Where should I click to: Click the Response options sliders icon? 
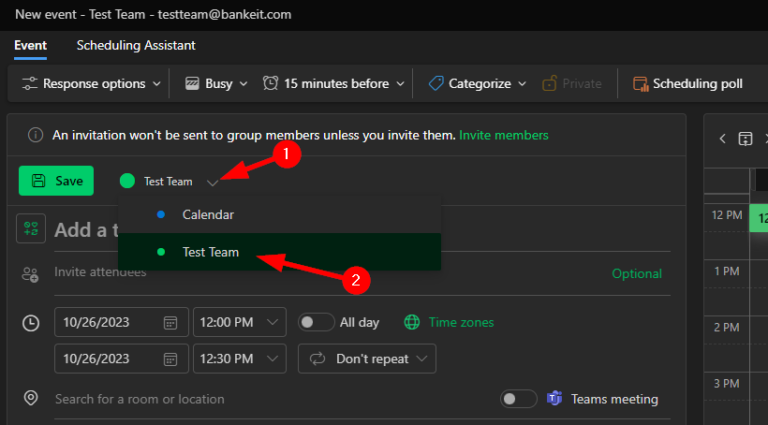coord(29,84)
